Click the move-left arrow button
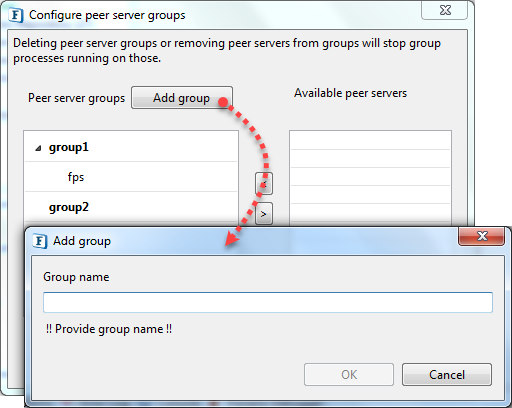The width and height of the screenshot is (512, 408). (264, 183)
